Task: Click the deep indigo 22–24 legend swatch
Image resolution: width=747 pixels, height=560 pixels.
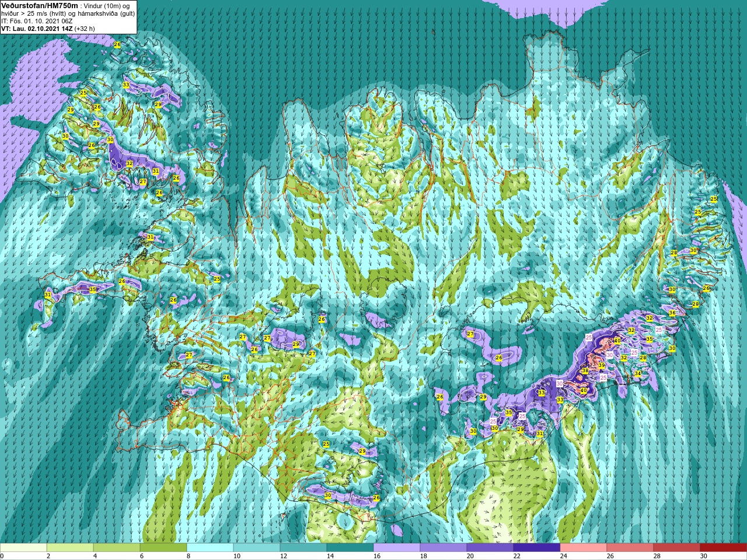Action: pyautogui.click(x=537, y=548)
